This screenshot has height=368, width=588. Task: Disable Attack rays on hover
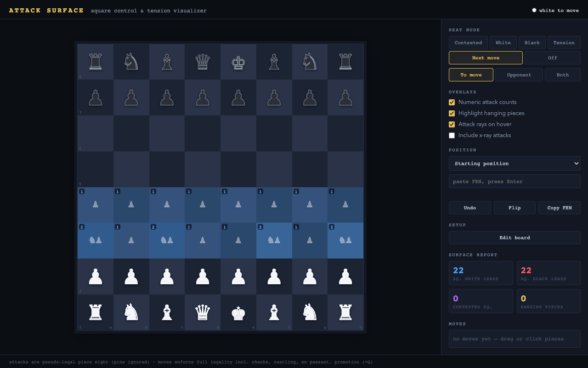click(452, 124)
